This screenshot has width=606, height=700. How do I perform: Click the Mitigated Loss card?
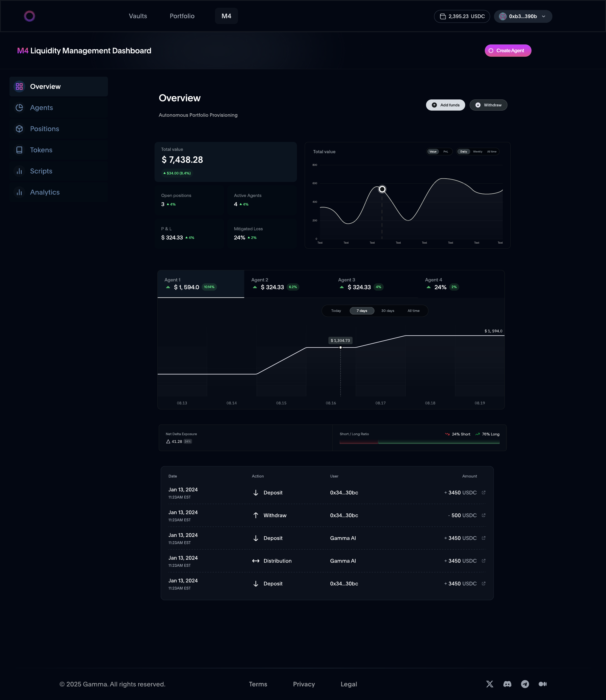tap(262, 233)
